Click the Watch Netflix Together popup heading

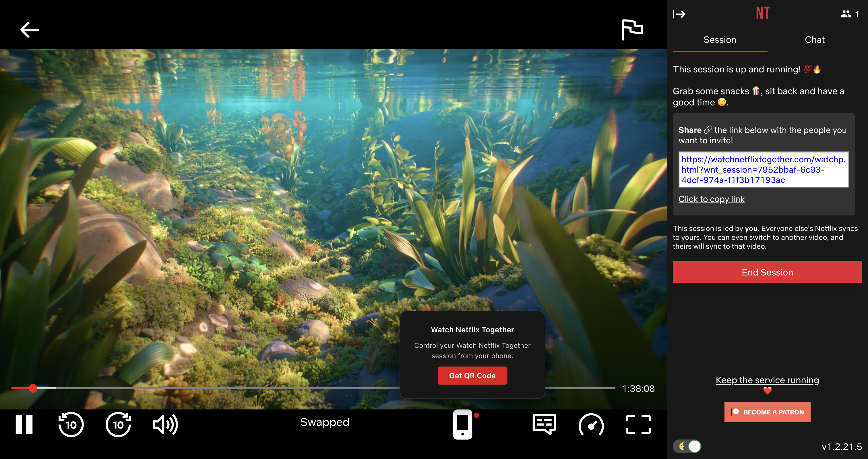click(x=472, y=329)
